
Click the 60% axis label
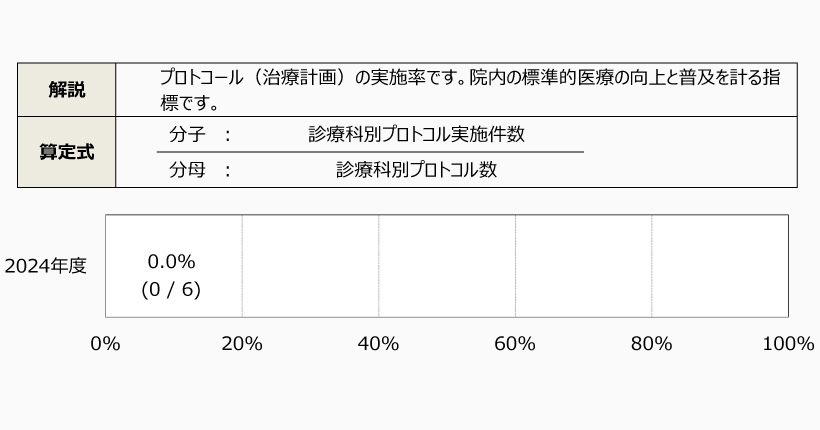pyautogui.click(x=515, y=344)
